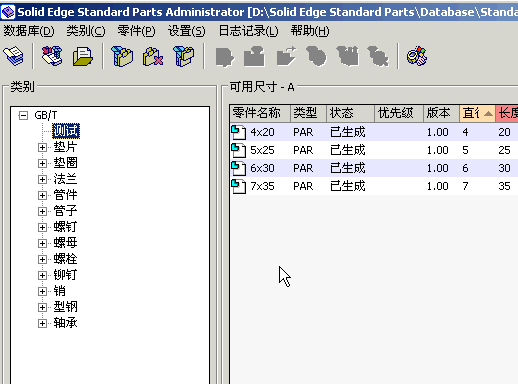Viewport: 518px width, 384px height.
Task: Select the part name 7x35
Action: point(262,186)
